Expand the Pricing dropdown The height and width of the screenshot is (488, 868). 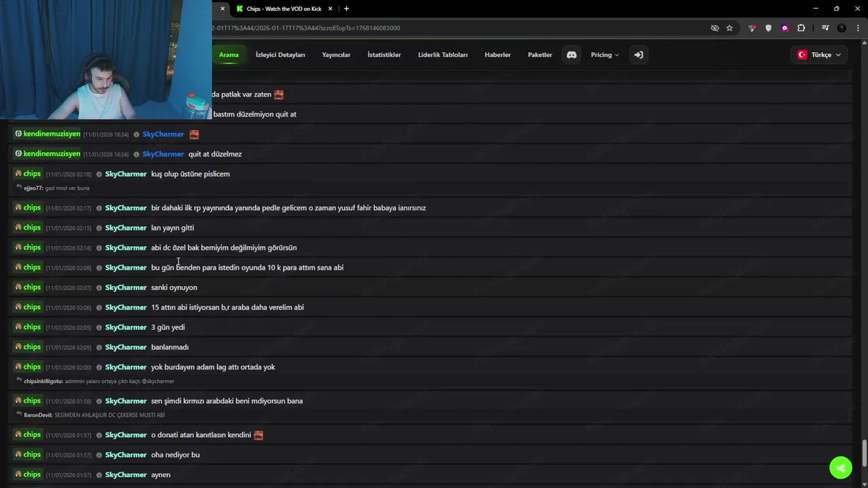[604, 55]
